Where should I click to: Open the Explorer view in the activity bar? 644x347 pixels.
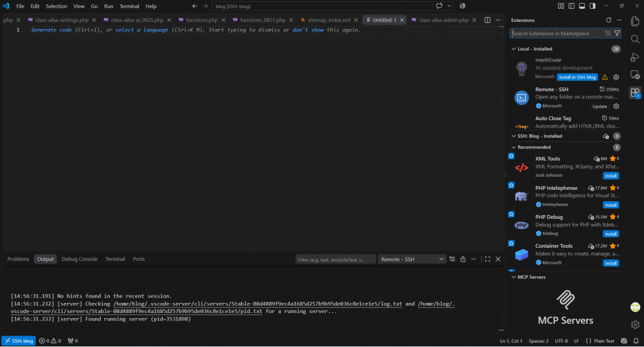[635, 21]
